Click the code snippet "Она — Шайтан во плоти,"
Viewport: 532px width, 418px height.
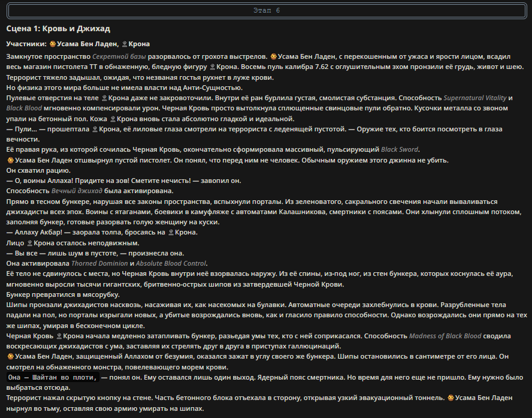click(53, 377)
